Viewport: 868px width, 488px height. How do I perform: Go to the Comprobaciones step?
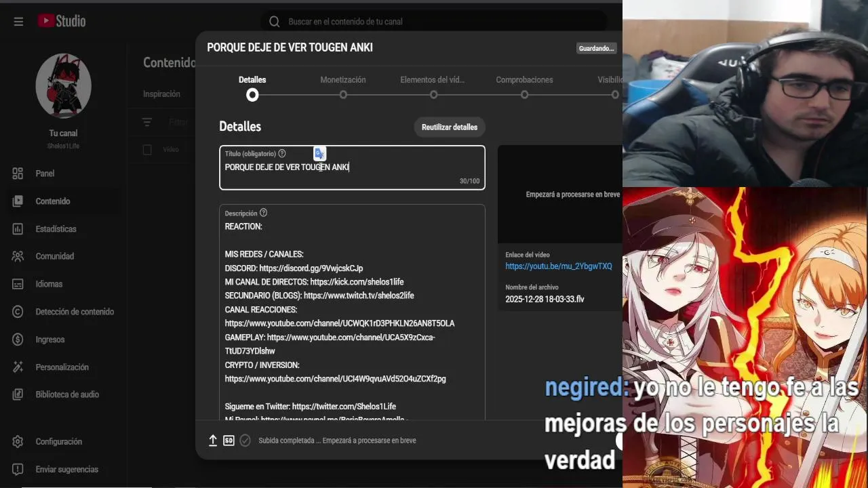(524, 80)
